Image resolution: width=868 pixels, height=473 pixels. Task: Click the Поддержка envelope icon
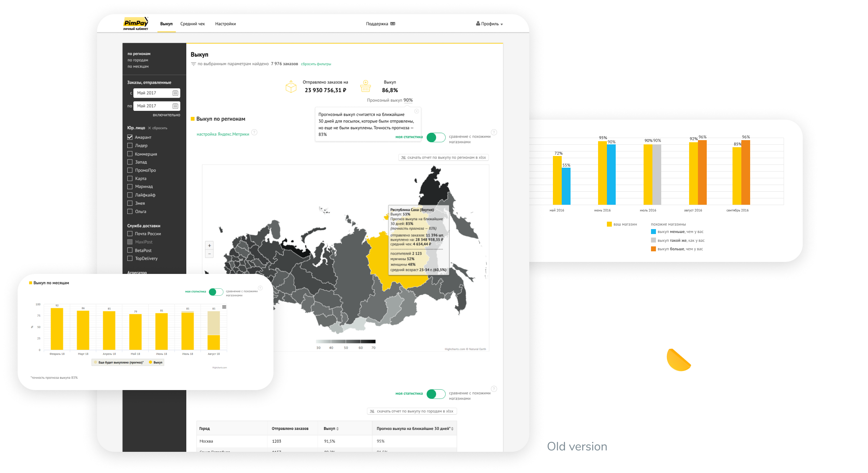coord(393,24)
